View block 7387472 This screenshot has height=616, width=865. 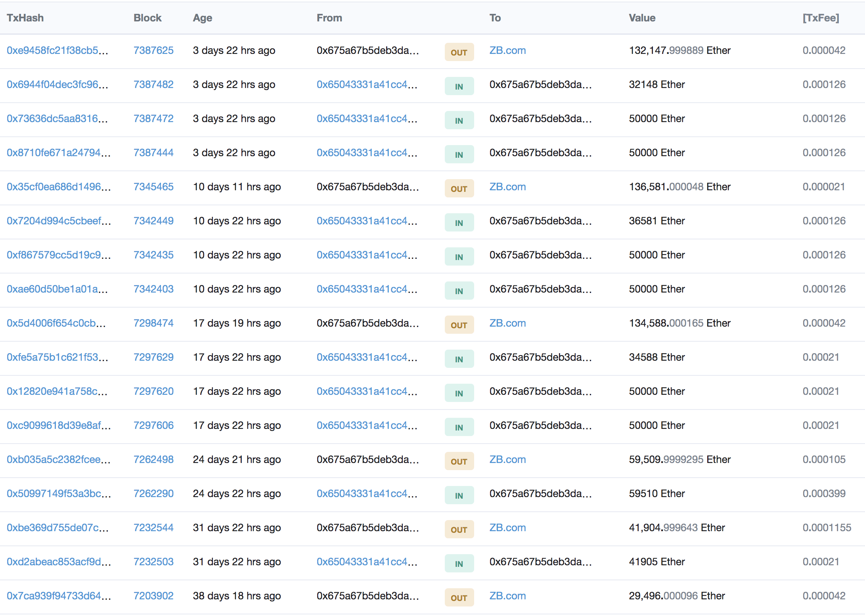point(153,119)
